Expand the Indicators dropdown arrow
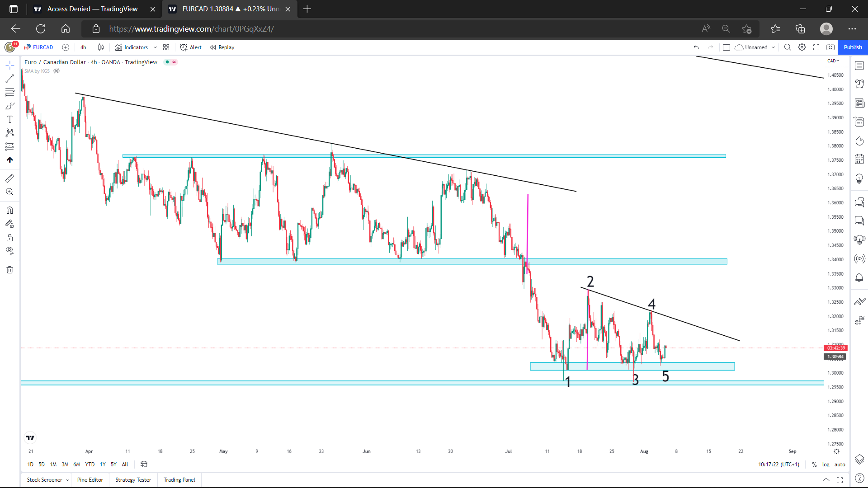 coord(156,47)
